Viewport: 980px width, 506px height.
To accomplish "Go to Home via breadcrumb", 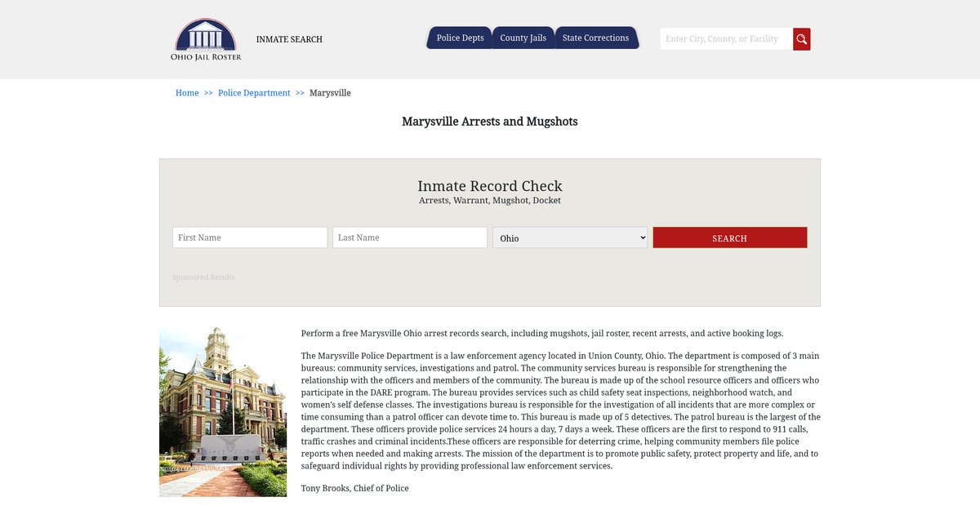I will (x=187, y=93).
